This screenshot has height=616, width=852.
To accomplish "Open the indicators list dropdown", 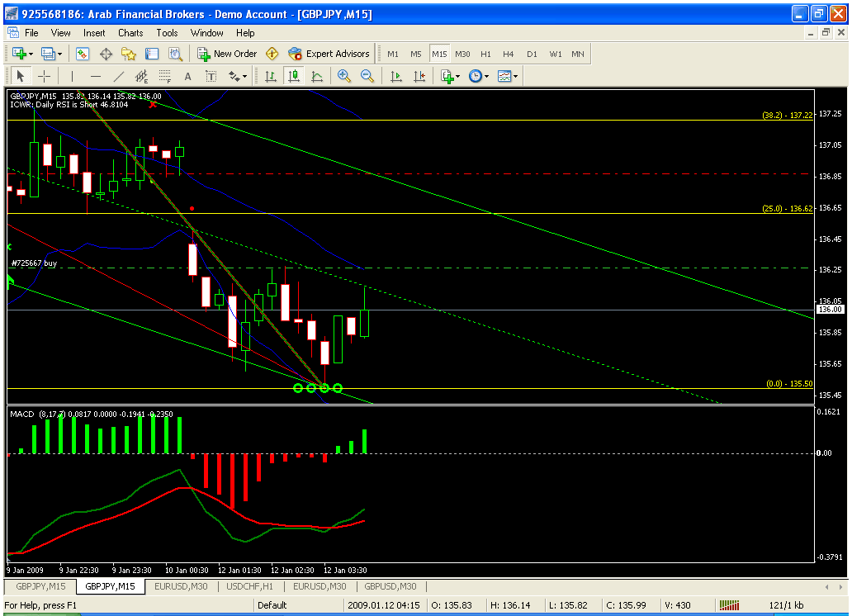I will pos(450,76).
